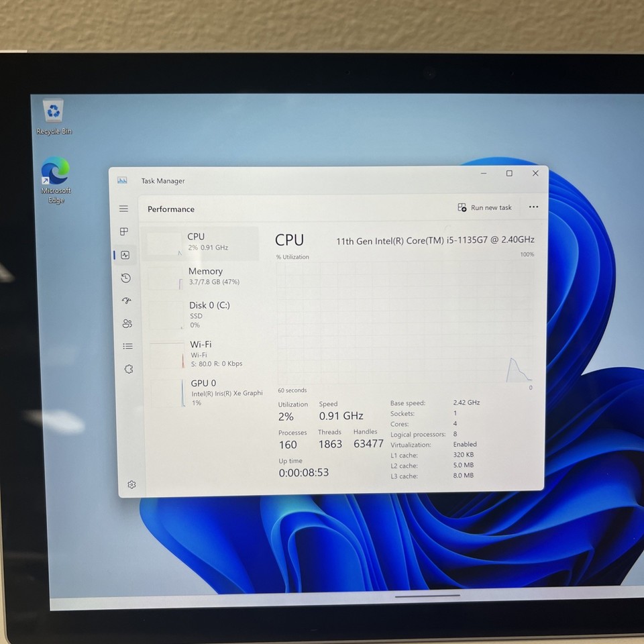Click the Handles count 63477
This screenshot has width=644, height=644.
click(x=368, y=443)
